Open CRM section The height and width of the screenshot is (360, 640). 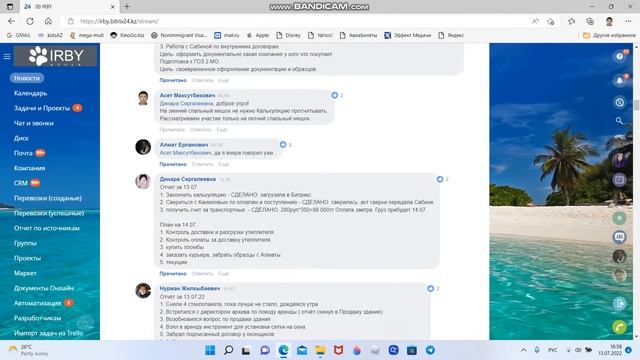(x=21, y=183)
